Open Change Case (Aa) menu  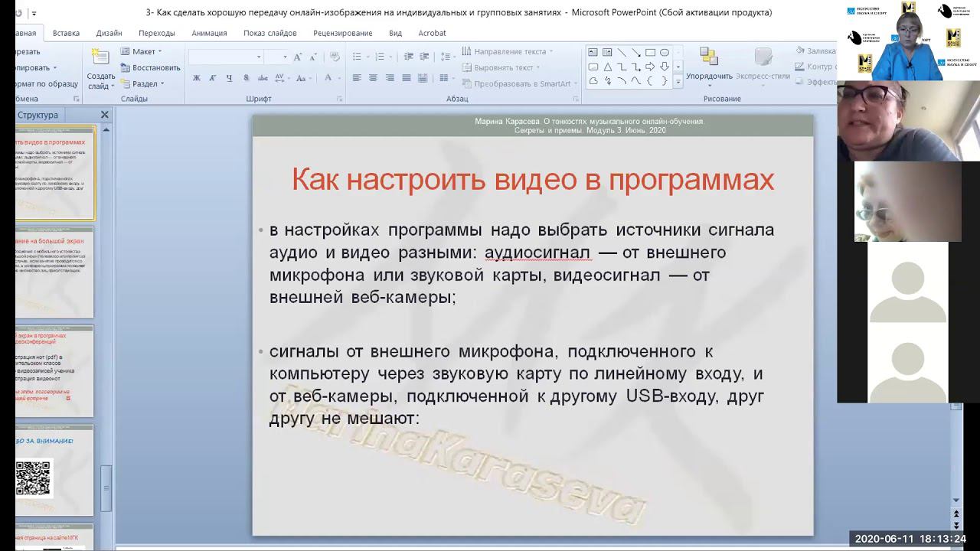(x=302, y=77)
